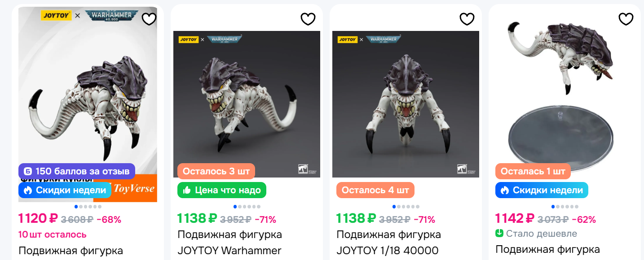Open the 'JOYTOY 1/18 40000' product title link

(x=387, y=250)
